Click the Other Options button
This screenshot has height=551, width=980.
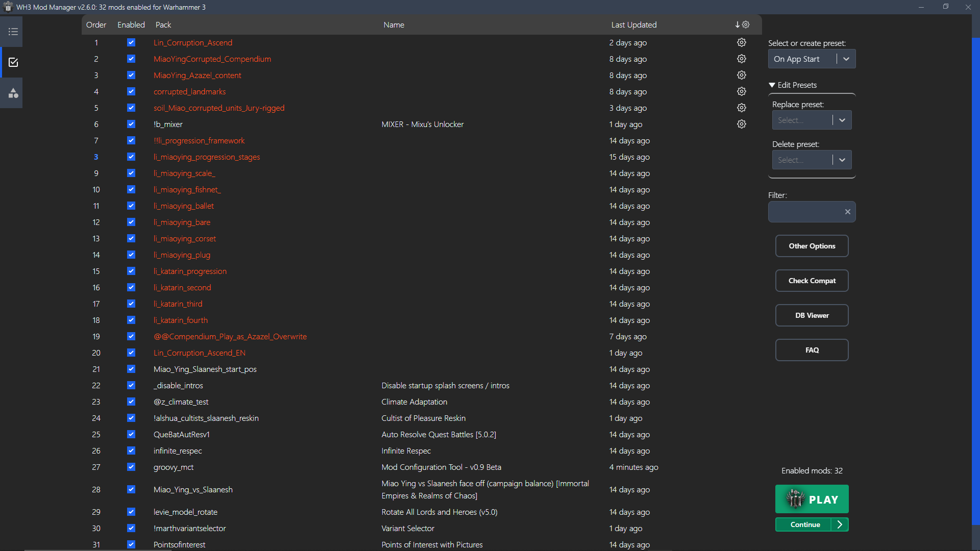coord(812,246)
